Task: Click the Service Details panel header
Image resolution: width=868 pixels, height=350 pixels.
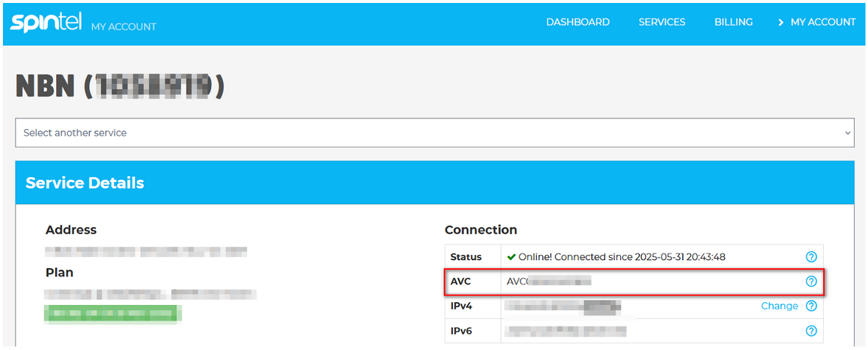Action: pyautogui.click(x=434, y=183)
